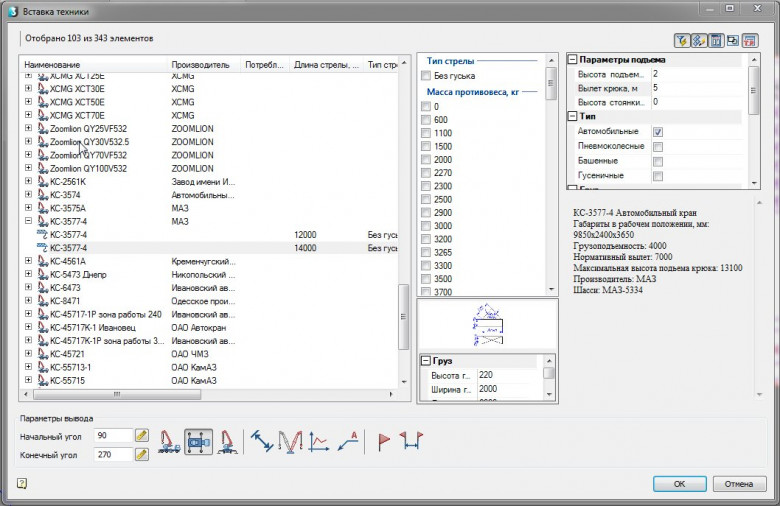Click crane icon of Zoomlion QY25VF532 row

[43, 128]
